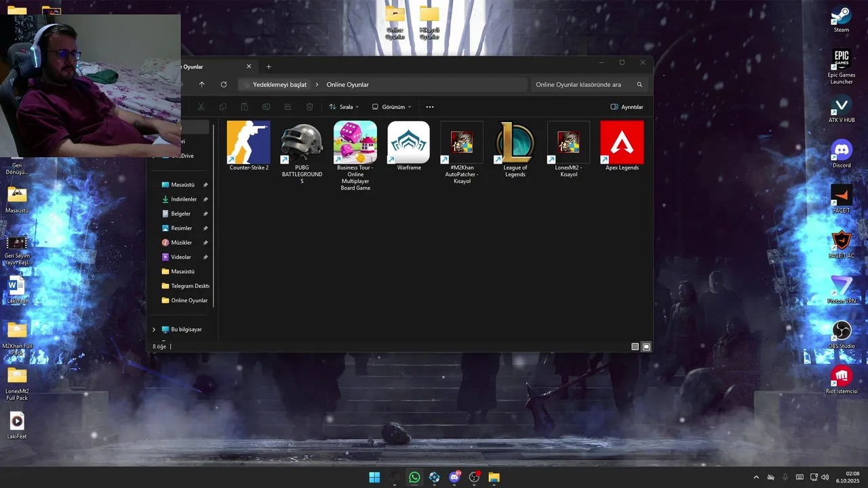Expand the breadcrumb chevron before Online Oyunlar
Image resolution: width=868 pixels, height=488 pixels.
click(x=317, y=85)
